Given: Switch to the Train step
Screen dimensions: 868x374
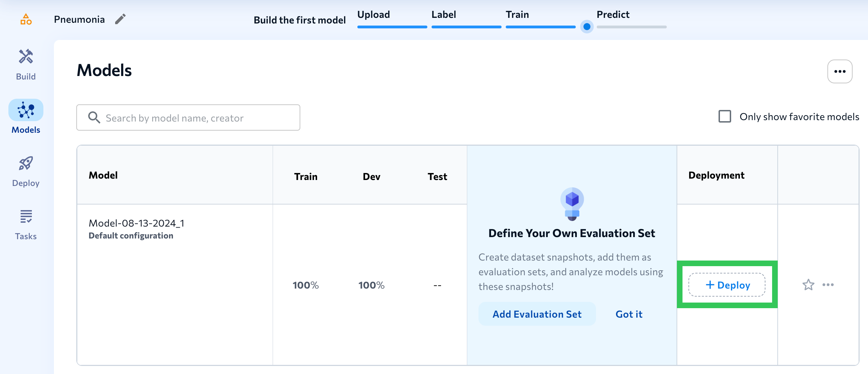Looking at the screenshot, I should click(x=517, y=15).
